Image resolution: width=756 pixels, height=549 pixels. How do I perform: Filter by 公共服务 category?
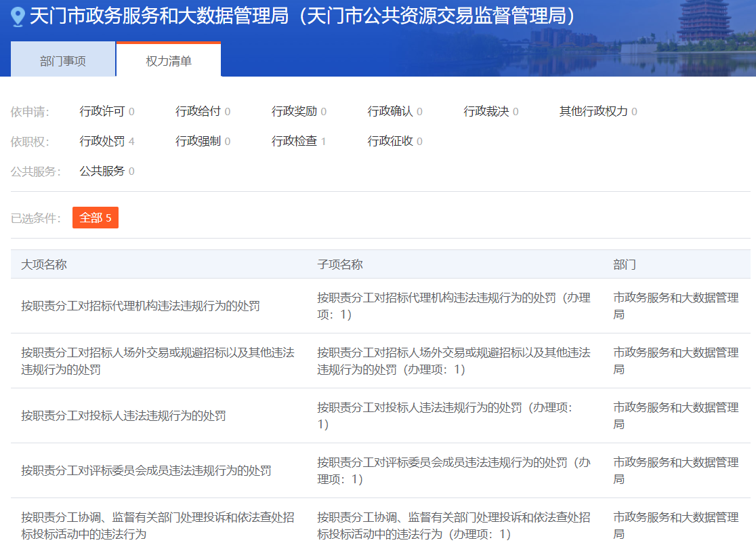click(x=102, y=171)
